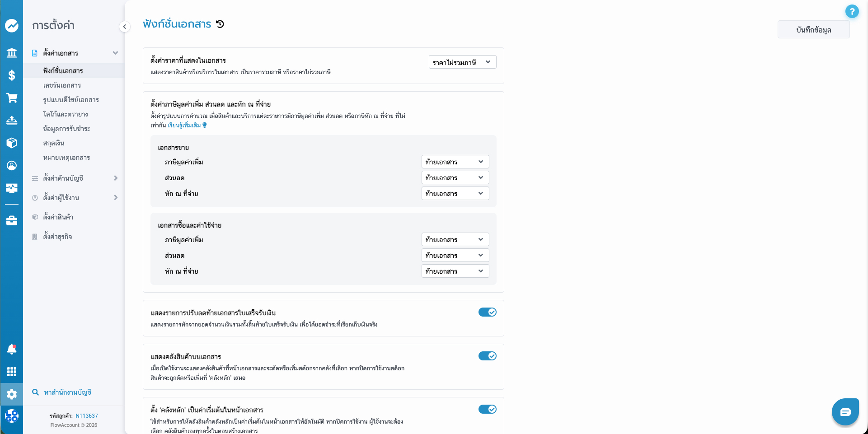The image size is (868, 434).
Task: Click the product box icon in sidebar
Action: (x=12, y=143)
